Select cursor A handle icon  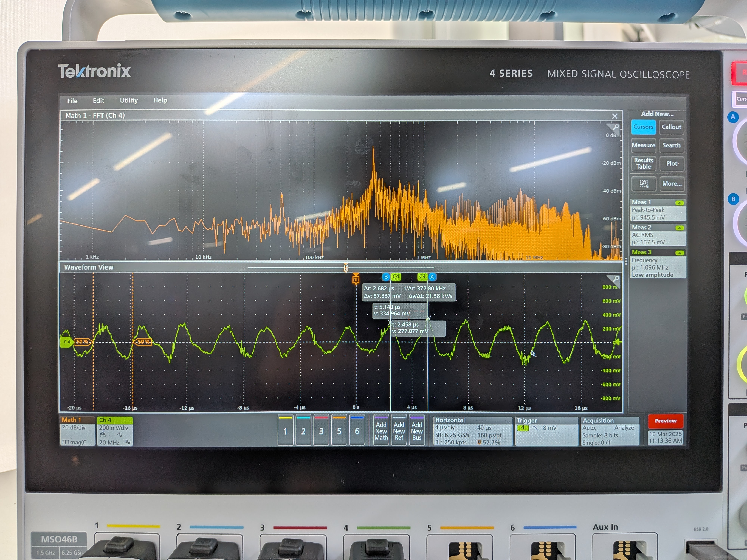point(432,277)
